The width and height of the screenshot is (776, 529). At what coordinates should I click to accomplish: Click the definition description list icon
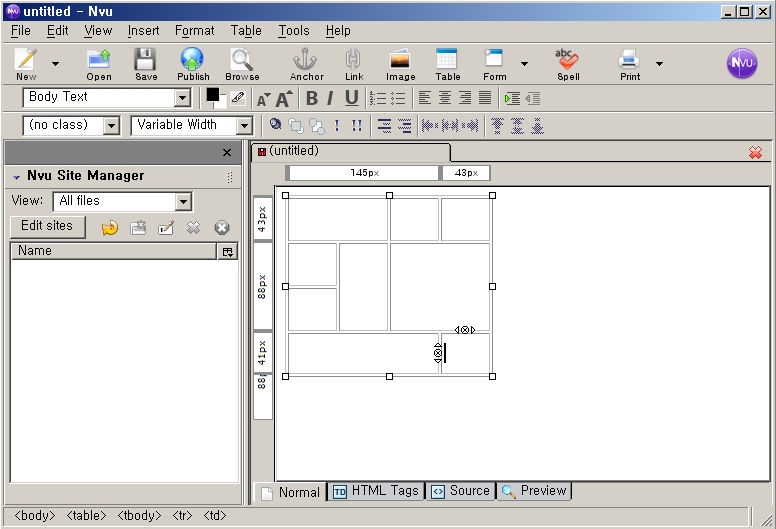pyautogui.click(x=404, y=126)
